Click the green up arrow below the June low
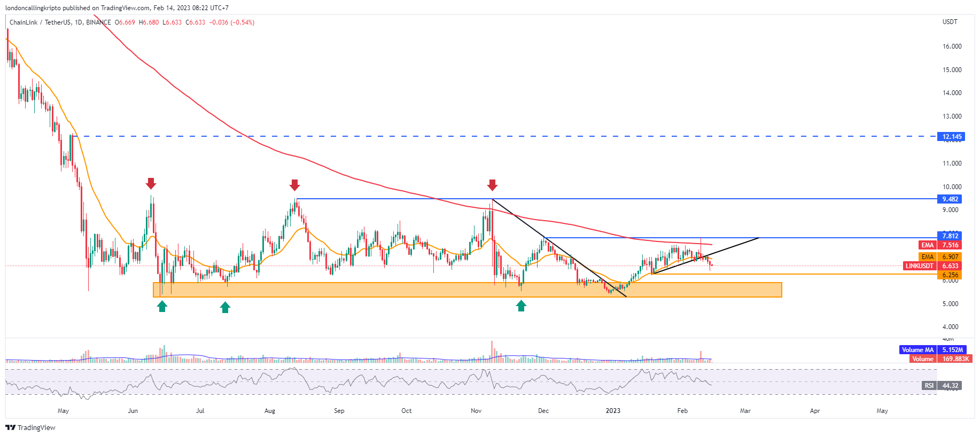 coord(162,306)
